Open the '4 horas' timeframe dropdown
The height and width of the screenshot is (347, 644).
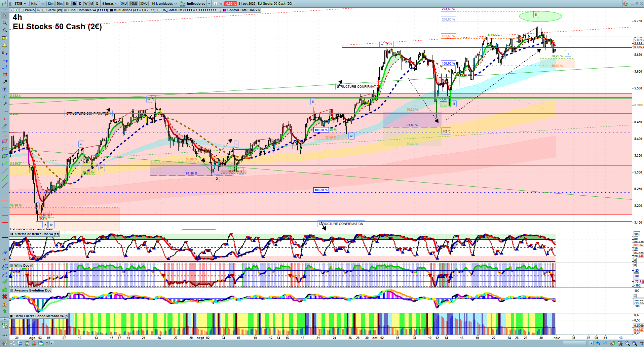pos(110,4)
